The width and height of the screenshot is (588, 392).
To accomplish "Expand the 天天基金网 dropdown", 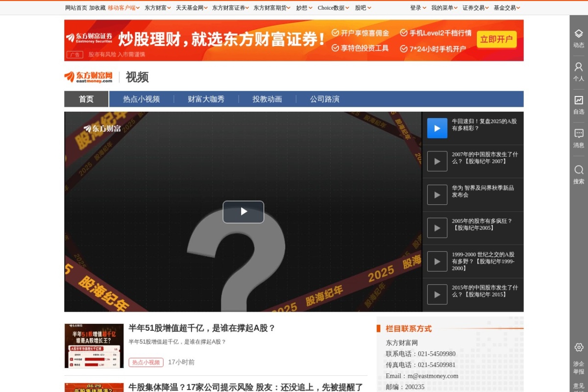I will pyautogui.click(x=192, y=8).
